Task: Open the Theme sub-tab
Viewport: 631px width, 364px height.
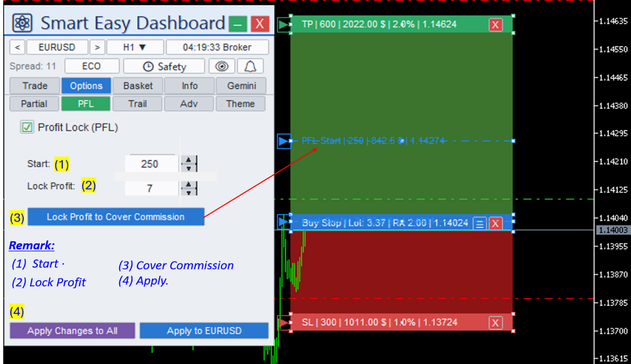Action: [241, 104]
